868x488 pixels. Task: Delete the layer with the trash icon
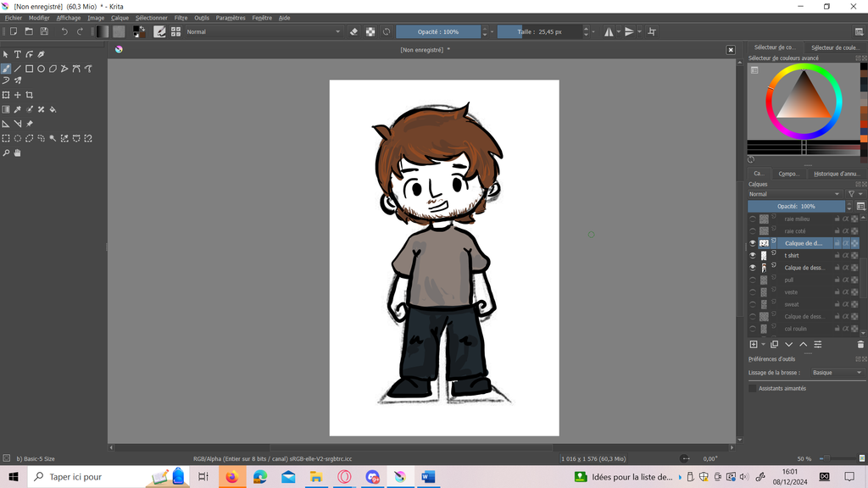click(860, 344)
